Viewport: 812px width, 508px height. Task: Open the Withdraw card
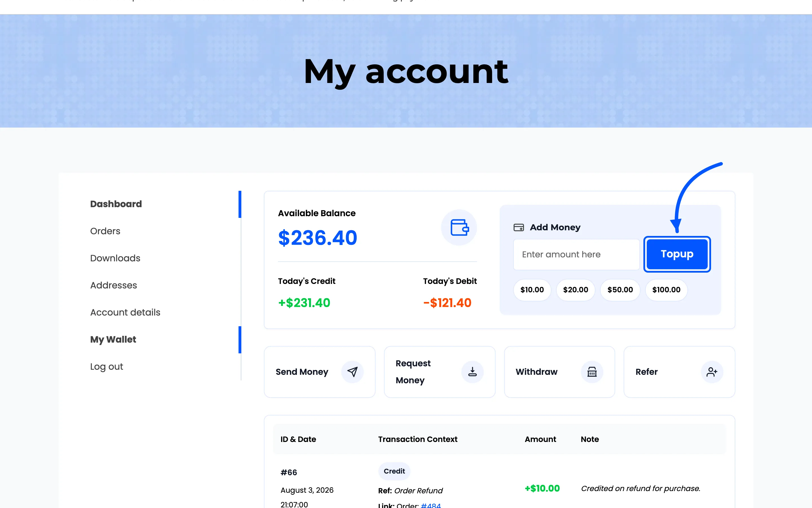559,372
